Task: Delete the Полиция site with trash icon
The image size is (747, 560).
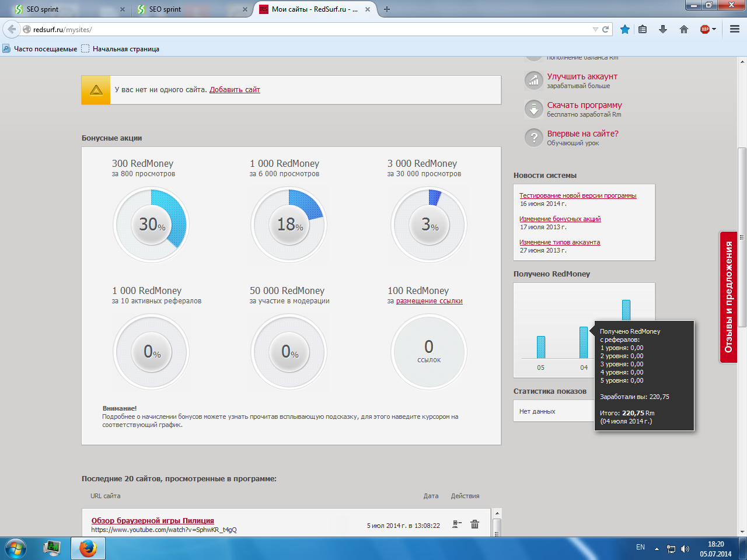Action: coord(475,524)
